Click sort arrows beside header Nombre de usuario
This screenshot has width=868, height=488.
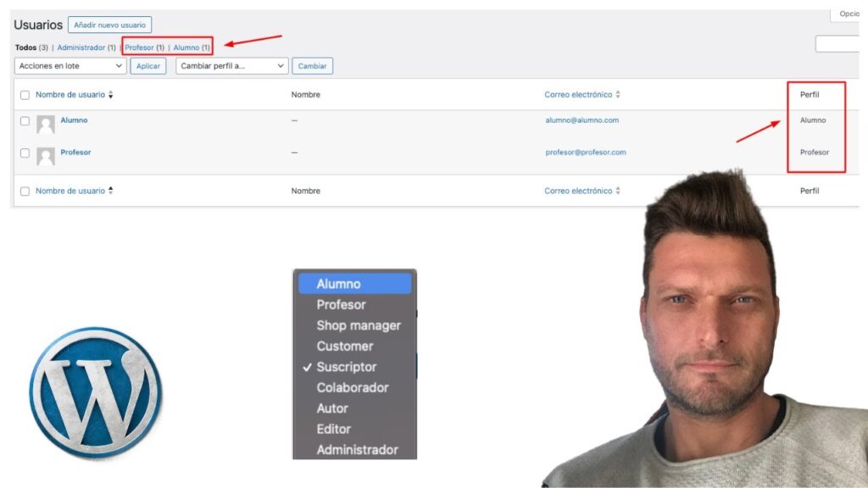click(x=111, y=95)
